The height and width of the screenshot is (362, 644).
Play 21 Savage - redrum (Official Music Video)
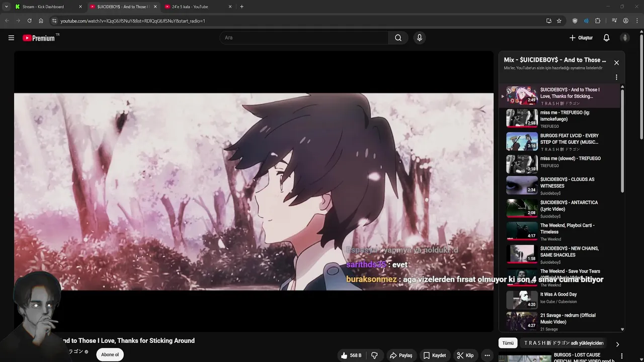559,322
